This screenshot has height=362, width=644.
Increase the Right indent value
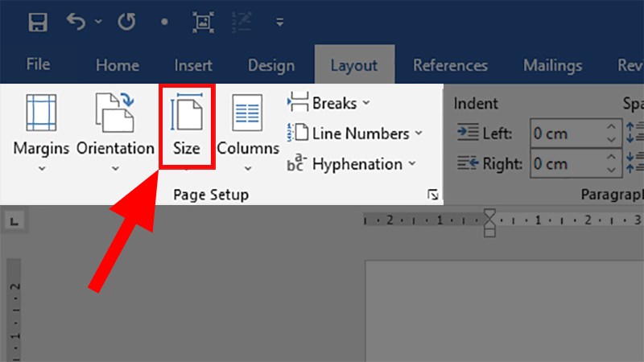pyautogui.click(x=611, y=157)
